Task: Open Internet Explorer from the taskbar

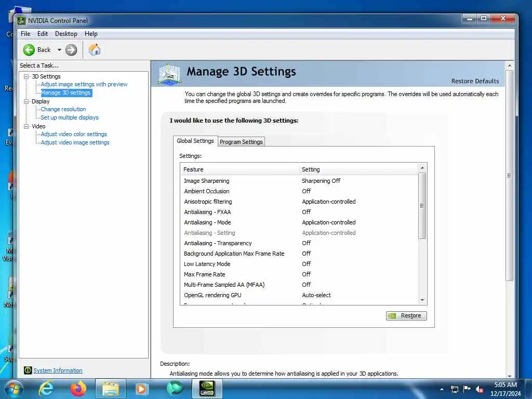Action: (46, 389)
